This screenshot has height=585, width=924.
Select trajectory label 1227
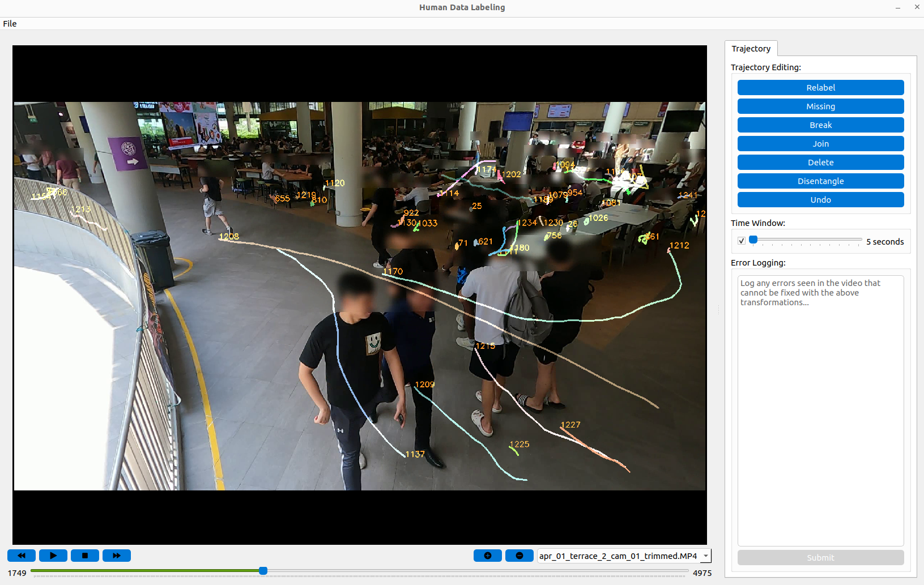[x=570, y=425]
